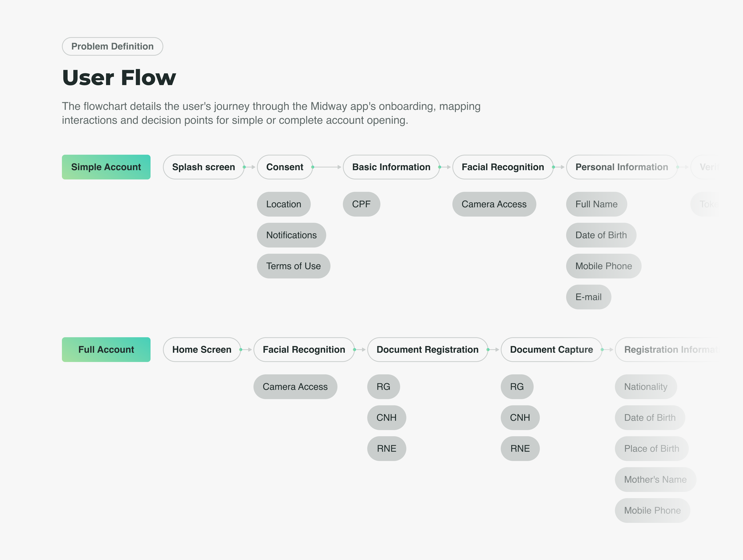The width and height of the screenshot is (743, 560).
Task: Click the Basic Information step
Action: [391, 167]
